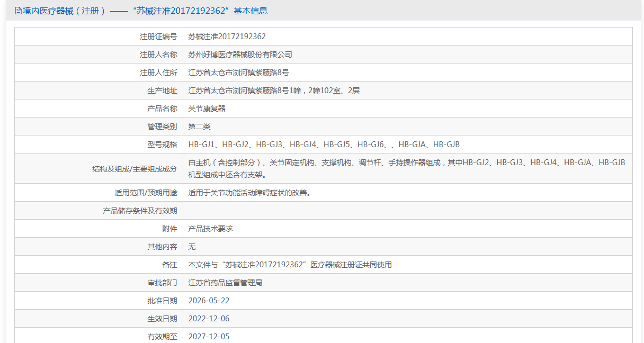Select the model list starting HB-GJ1、HB-GJ2
This screenshot has height=343, width=644.
(x=324, y=145)
